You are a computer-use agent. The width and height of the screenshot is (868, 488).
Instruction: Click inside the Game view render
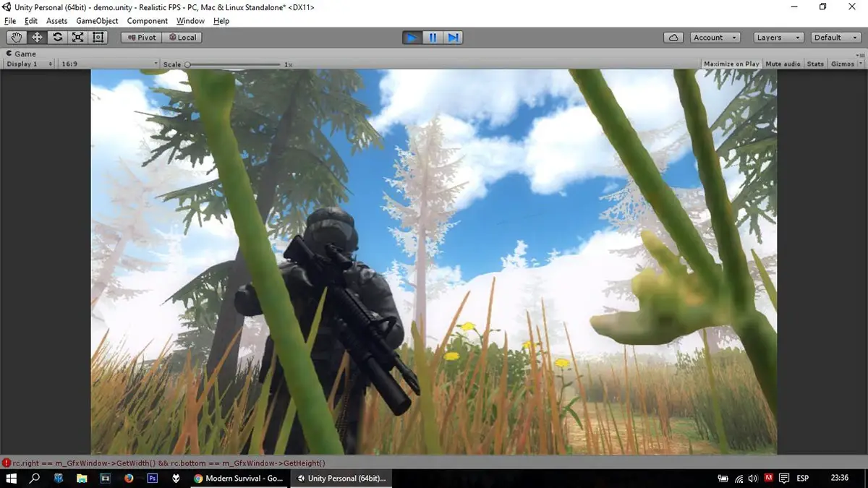click(x=434, y=262)
